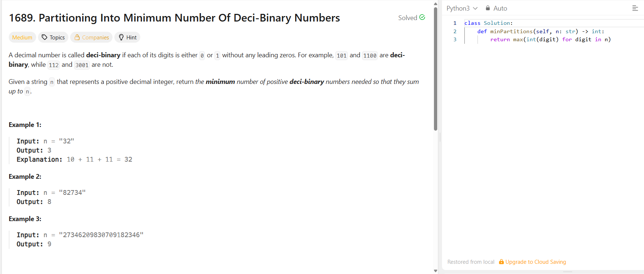Click the description panel scrollbar thumb
The width and height of the screenshot is (644, 274).
(435, 69)
